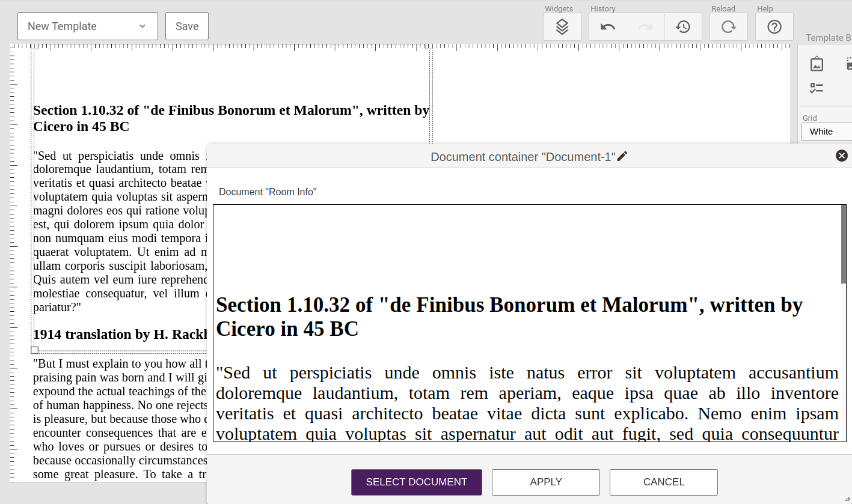Open the New Template dropdown
This screenshot has width=852, height=504.
coord(87,26)
